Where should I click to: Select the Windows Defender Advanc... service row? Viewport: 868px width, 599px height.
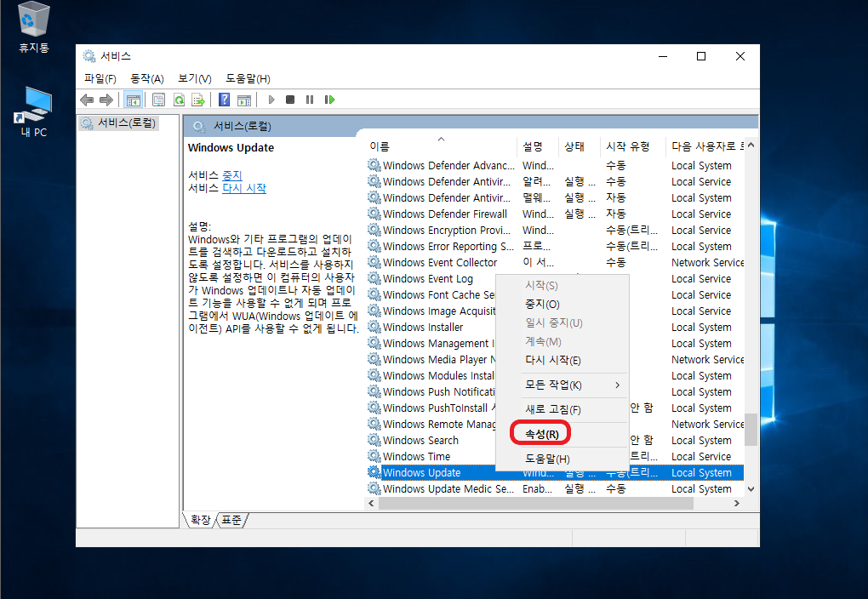coord(555,166)
